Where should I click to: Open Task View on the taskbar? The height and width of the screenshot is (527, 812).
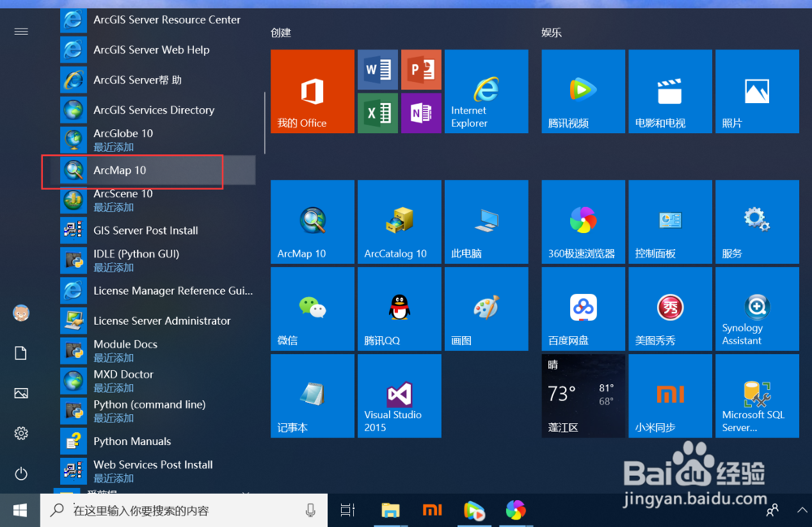tap(348, 511)
